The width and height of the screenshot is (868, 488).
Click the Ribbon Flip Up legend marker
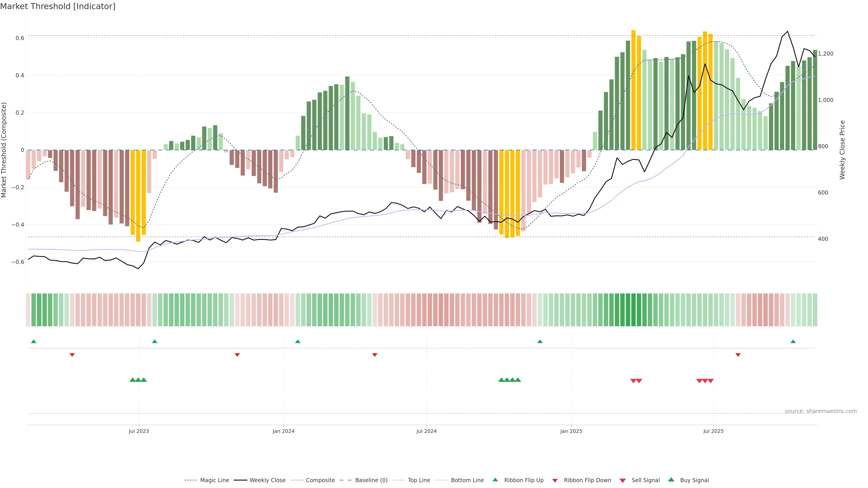495,480
